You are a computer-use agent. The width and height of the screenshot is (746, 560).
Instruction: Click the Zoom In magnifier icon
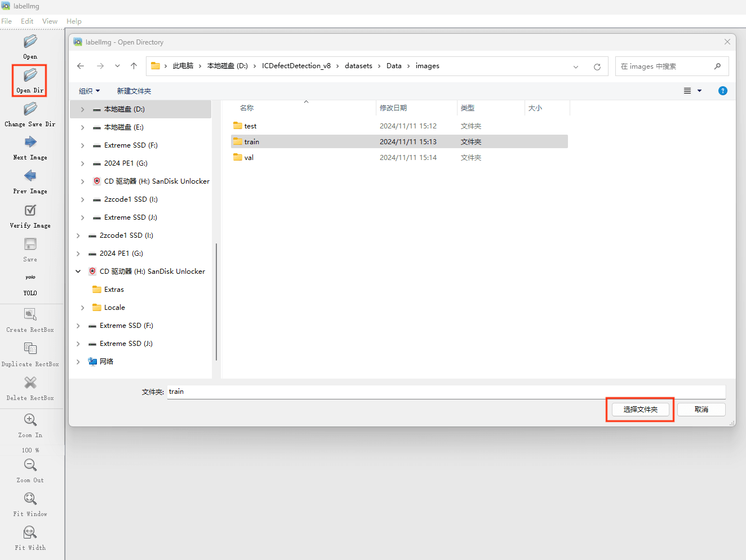tap(30, 420)
